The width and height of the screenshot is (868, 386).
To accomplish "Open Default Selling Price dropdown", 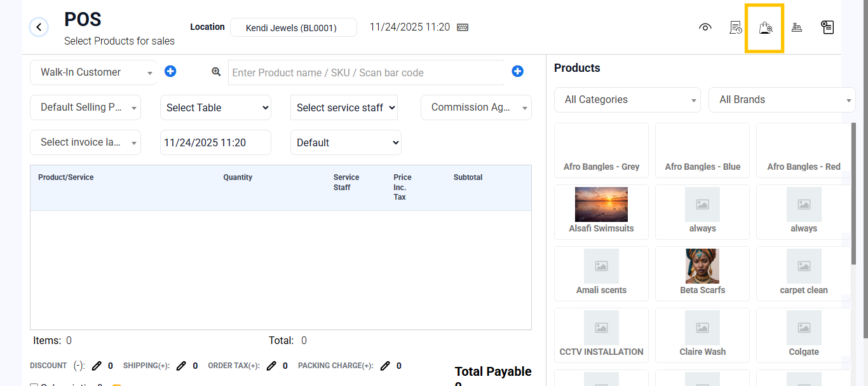I will pyautogui.click(x=85, y=107).
